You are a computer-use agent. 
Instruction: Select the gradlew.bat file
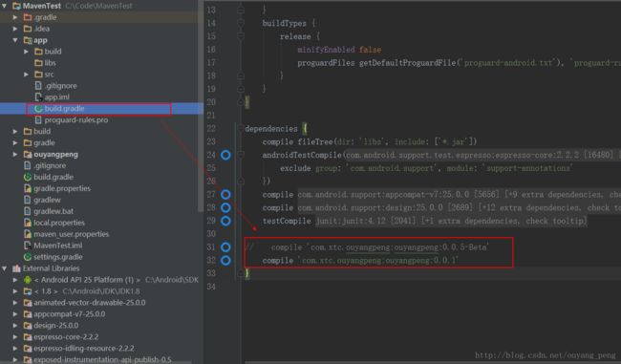pyautogui.click(x=54, y=211)
